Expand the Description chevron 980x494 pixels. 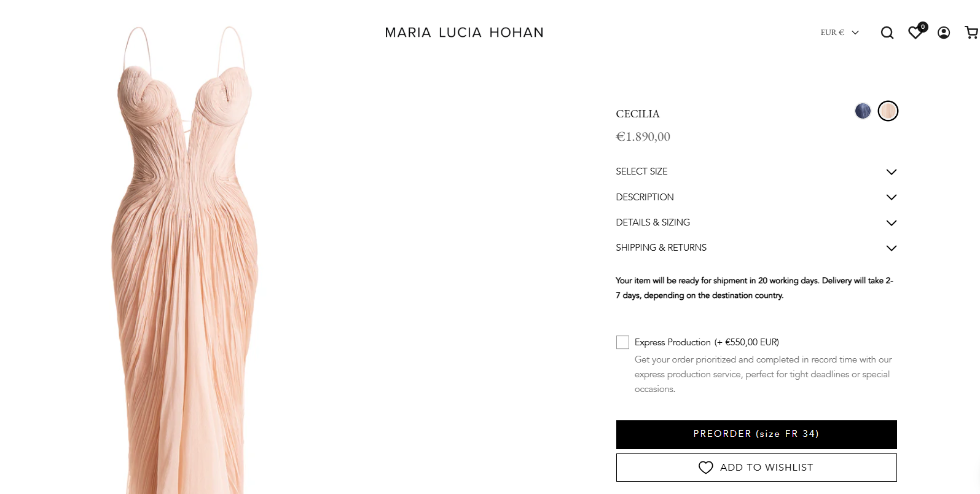click(892, 197)
